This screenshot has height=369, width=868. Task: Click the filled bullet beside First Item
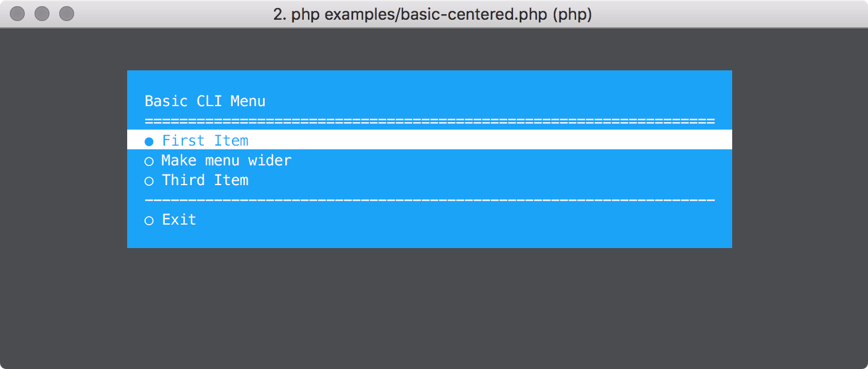click(x=149, y=142)
